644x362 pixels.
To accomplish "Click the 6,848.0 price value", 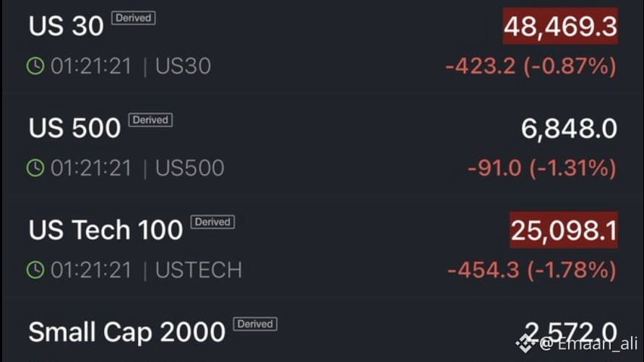I will 569,129.
